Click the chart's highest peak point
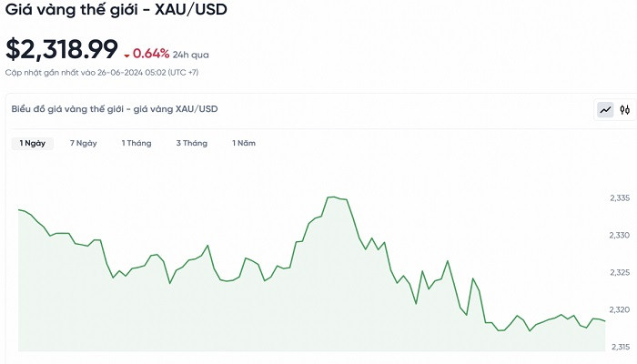Image resolution: width=637 pixels, height=364 pixels. pos(331,197)
